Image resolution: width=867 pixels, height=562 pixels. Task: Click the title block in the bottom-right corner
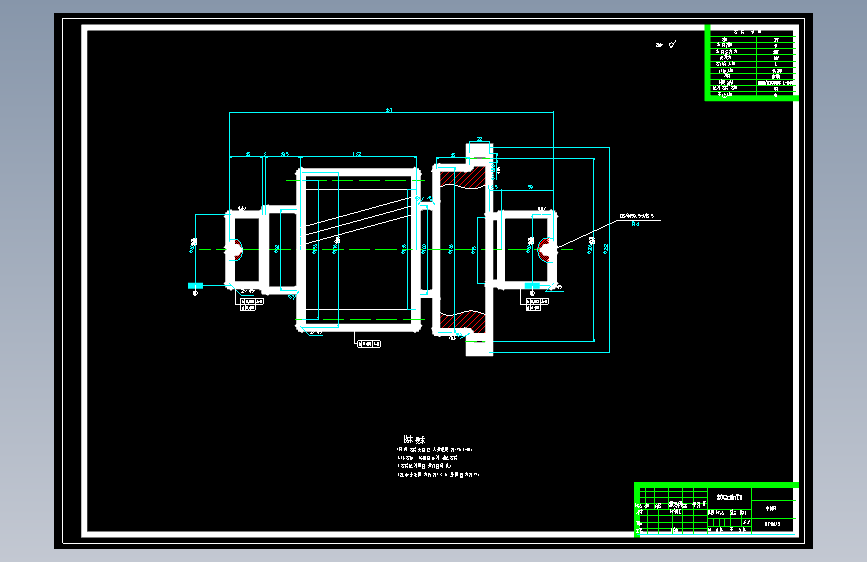pyautogui.click(x=717, y=509)
